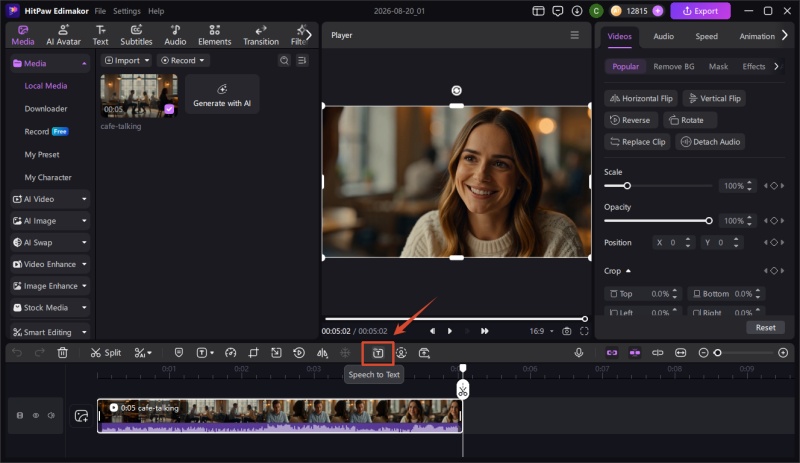This screenshot has height=463, width=800.
Task: Expand the AI Video section
Action: [50, 199]
